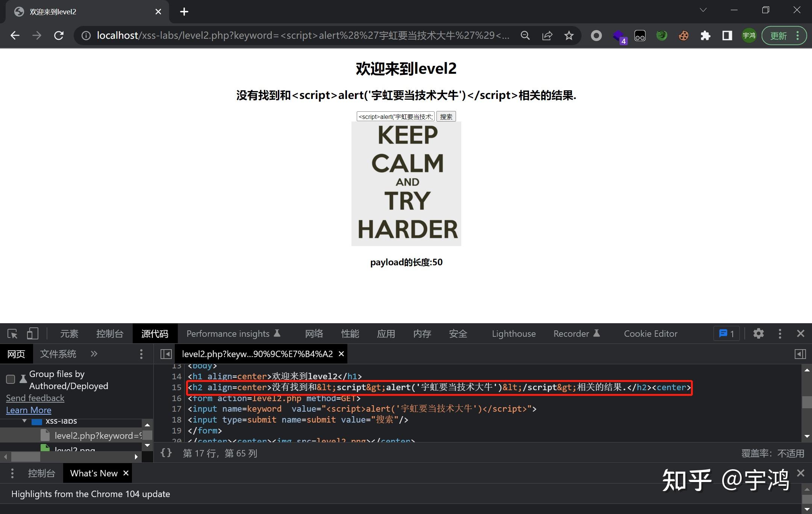The image size is (812, 514).
Task: Toggle inspect element mode
Action: tap(12, 333)
